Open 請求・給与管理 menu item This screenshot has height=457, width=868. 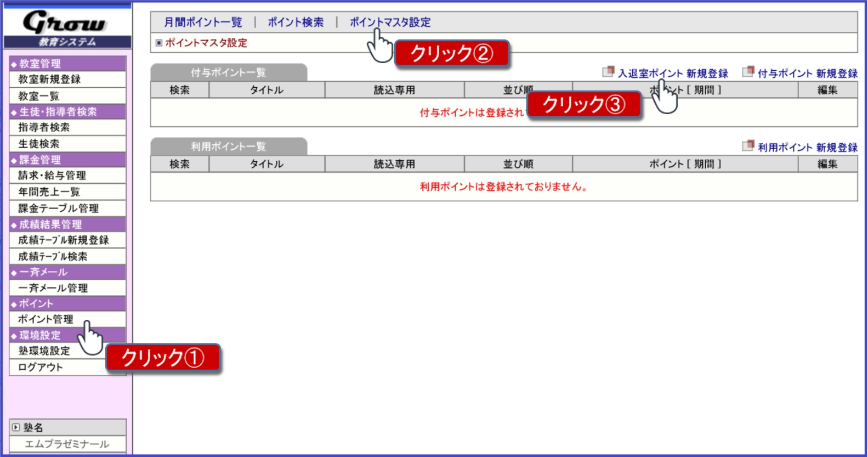coord(52,176)
